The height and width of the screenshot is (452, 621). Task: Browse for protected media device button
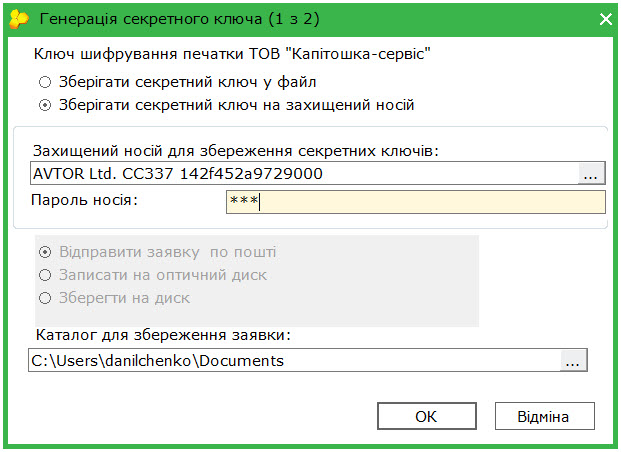coord(591,174)
